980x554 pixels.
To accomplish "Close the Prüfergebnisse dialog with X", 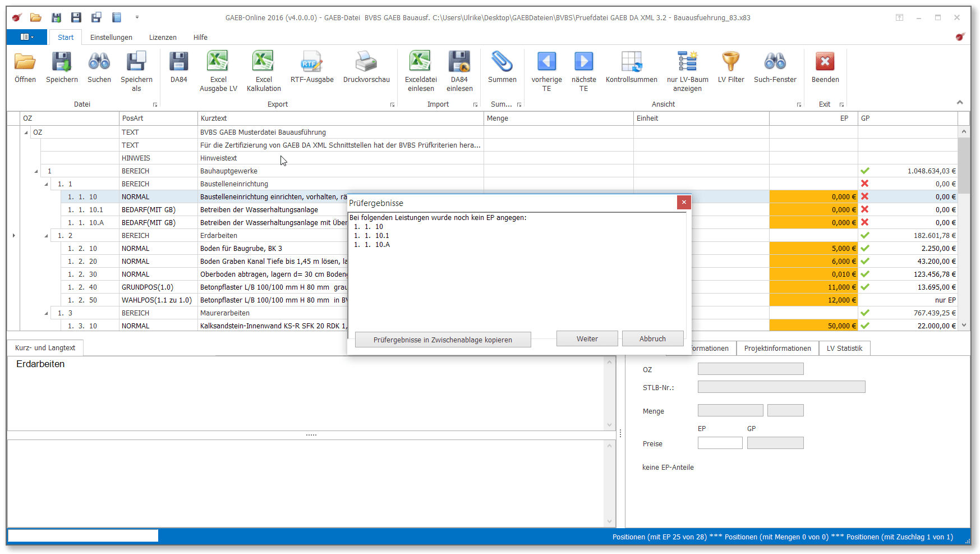I will click(683, 203).
